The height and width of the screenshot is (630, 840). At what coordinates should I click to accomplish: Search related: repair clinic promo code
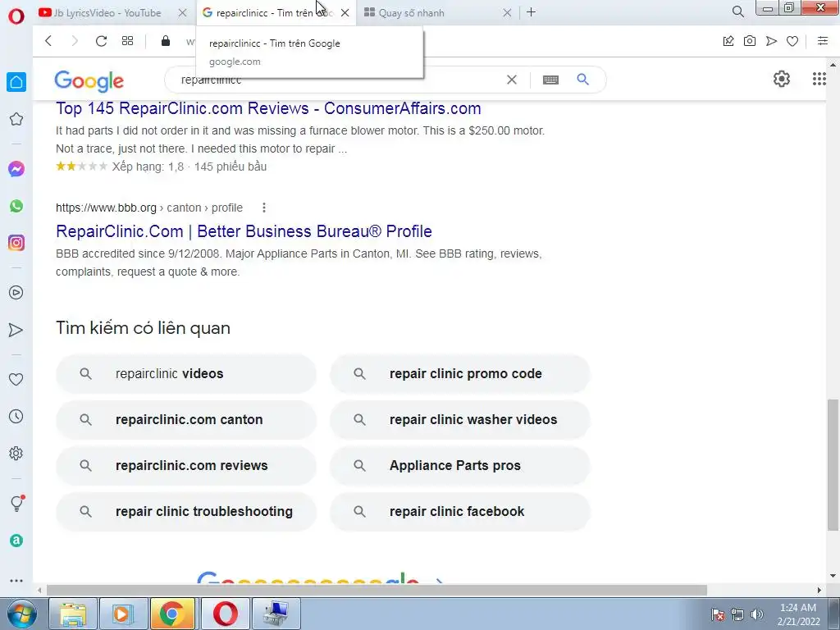tap(460, 373)
